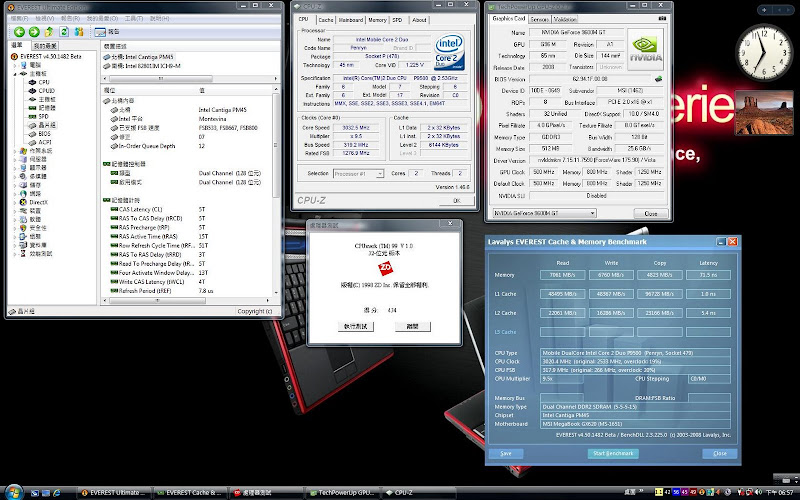
Task: Open the EVEREST menu ending in (O)
Action: point(102,18)
